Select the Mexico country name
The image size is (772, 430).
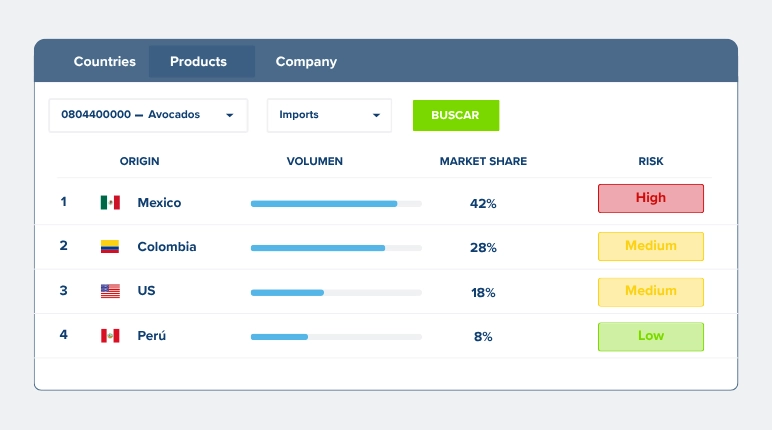coord(159,202)
